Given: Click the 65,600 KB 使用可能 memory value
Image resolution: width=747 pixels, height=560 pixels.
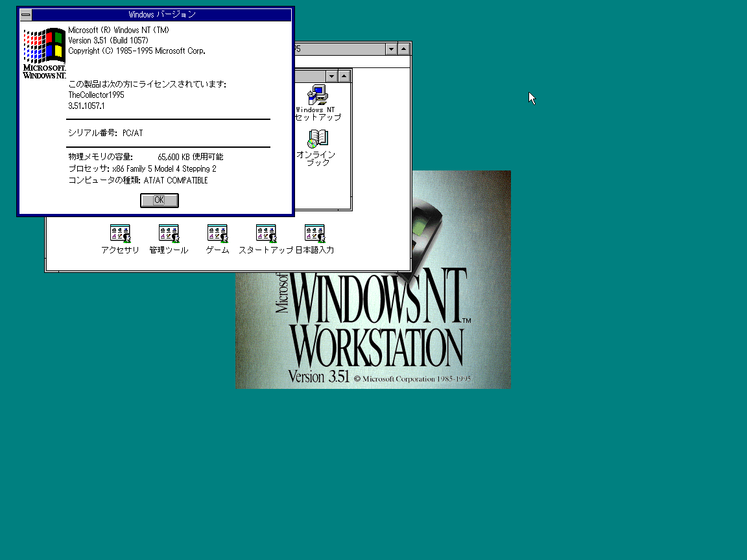Looking at the screenshot, I should click(x=191, y=157).
